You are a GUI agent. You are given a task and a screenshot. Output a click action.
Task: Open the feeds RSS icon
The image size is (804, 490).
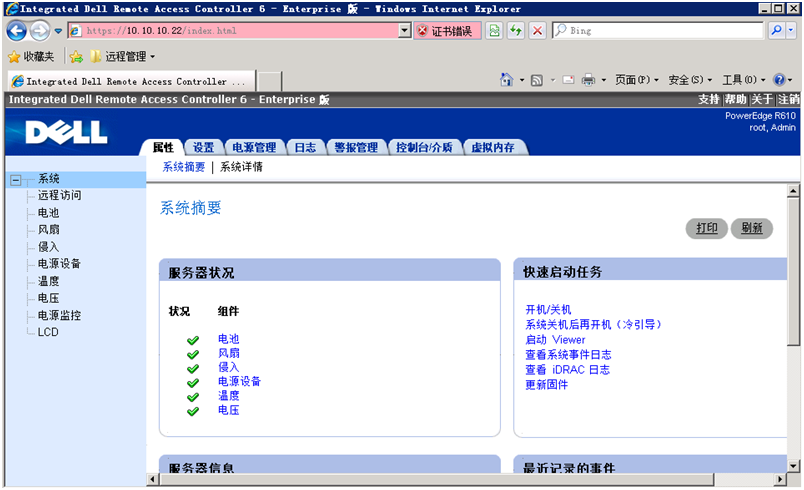537,80
